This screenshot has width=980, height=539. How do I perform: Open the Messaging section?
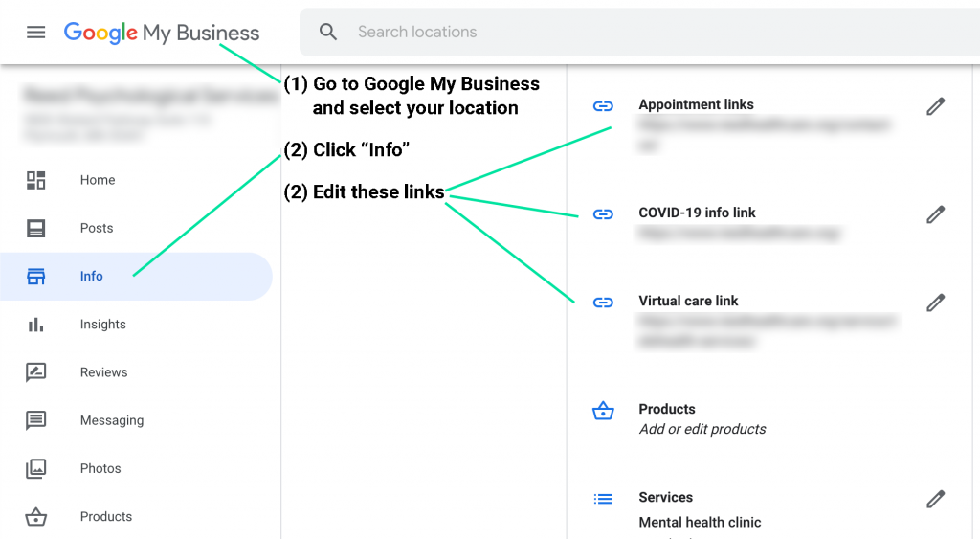pos(111,420)
